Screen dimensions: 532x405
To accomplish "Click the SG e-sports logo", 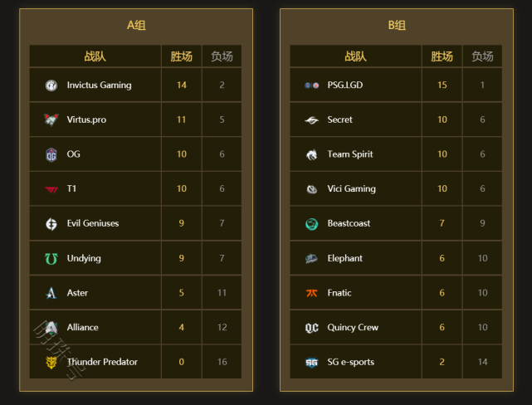I will 311,362.
